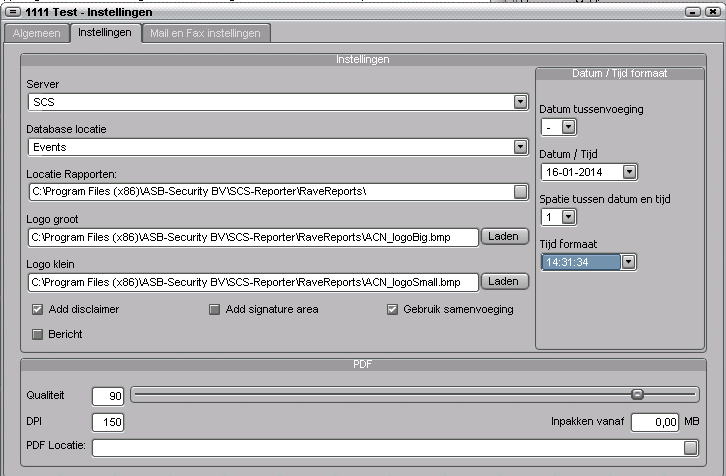Viewport: 726px width, 476px height.
Task: Click the SCS server value
Action: click(x=44, y=102)
